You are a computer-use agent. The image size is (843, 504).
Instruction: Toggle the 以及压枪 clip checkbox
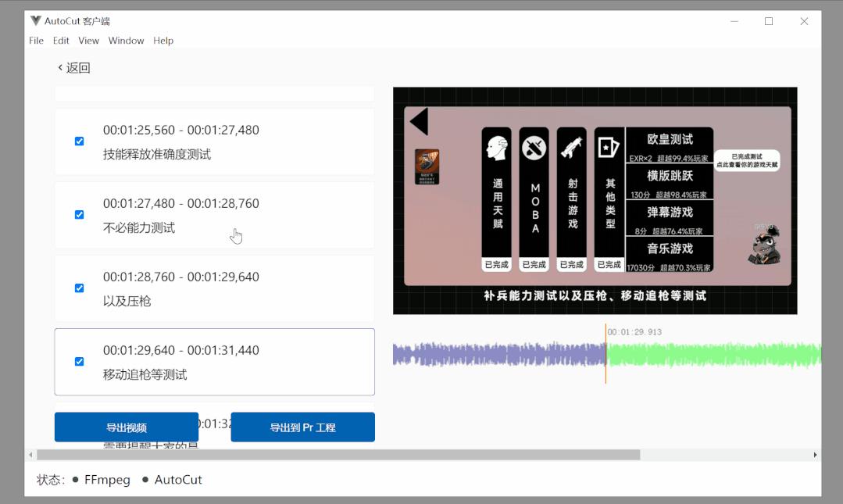click(x=79, y=288)
